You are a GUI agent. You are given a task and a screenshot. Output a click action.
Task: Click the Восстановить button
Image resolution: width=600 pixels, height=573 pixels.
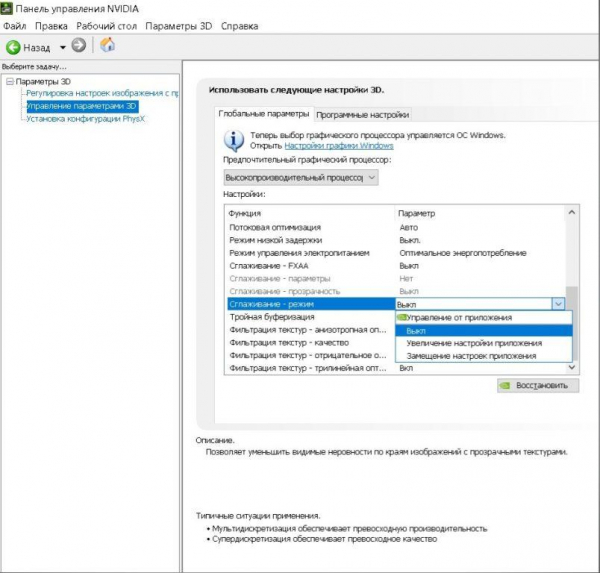point(538,385)
